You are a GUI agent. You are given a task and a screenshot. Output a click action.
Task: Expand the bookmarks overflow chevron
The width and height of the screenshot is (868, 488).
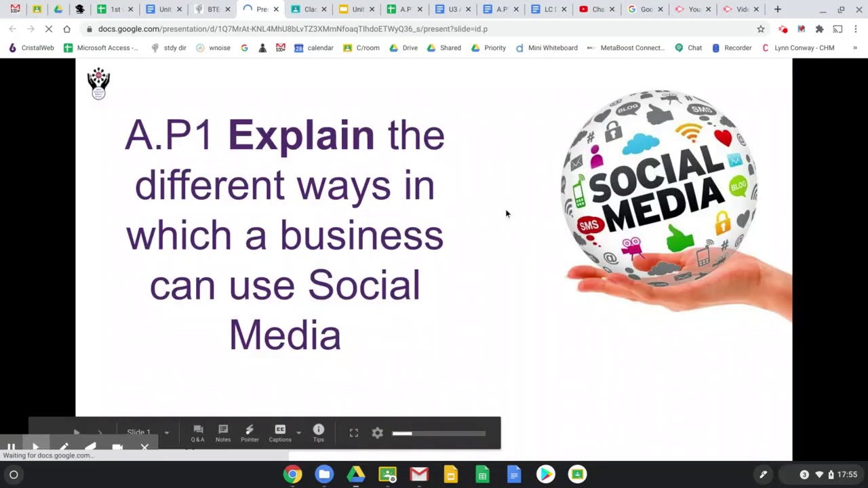pos(854,48)
